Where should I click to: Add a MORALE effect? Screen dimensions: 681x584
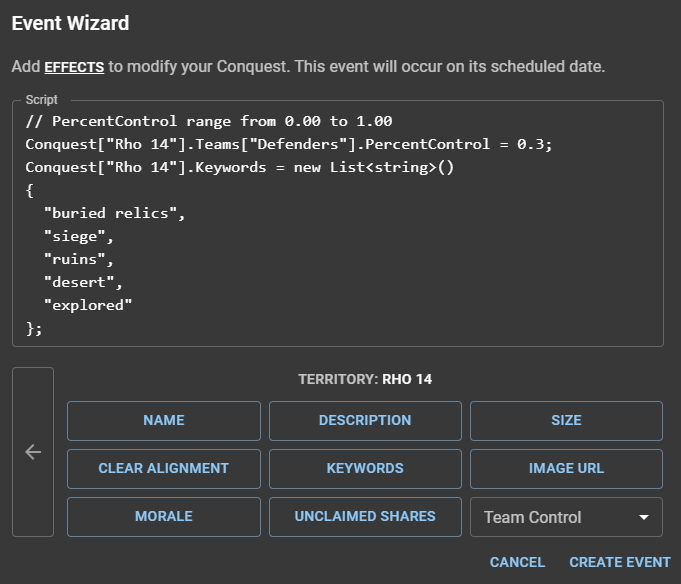coord(164,517)
